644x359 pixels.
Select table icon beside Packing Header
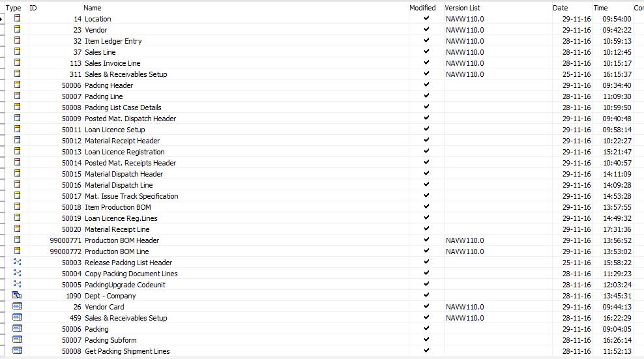[x=17, y=85]
